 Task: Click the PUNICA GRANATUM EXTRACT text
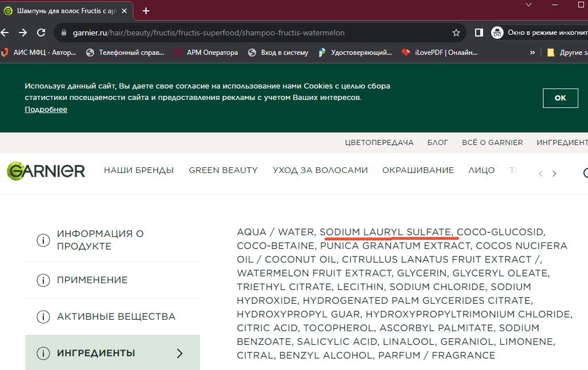[395, 246]
